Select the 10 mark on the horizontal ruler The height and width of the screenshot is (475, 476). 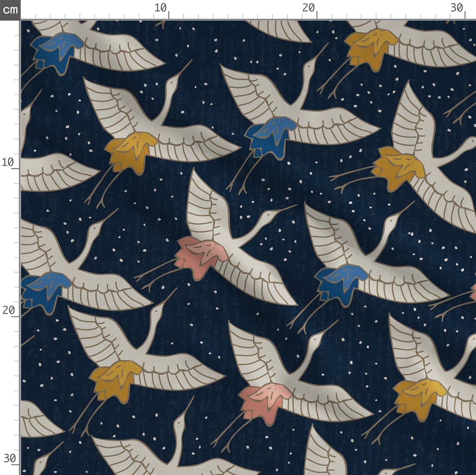(x=161, y=8)
